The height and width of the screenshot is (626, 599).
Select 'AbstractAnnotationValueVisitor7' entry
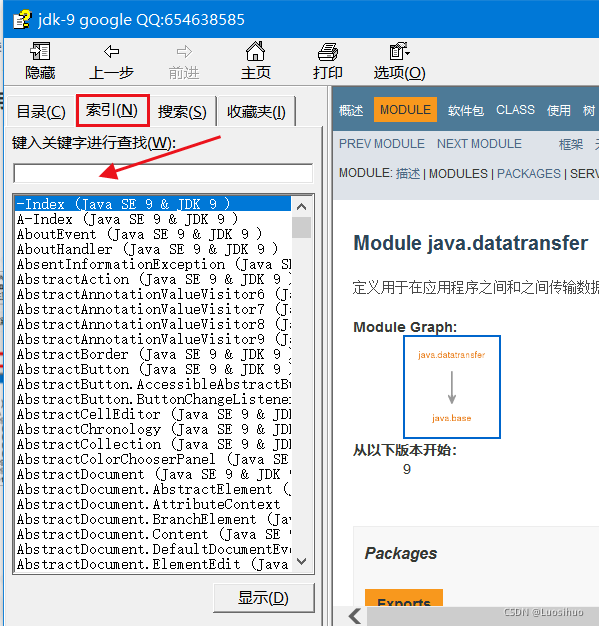[153, 309]
